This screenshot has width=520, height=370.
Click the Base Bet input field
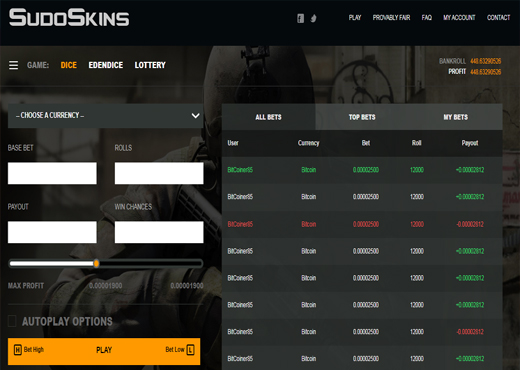point(52,173)
